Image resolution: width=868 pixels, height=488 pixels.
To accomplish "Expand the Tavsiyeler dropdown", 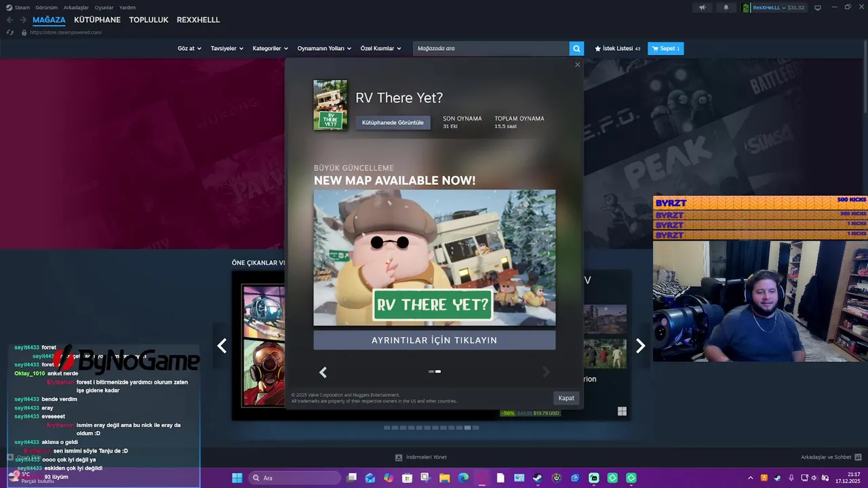I will (226, 48).
